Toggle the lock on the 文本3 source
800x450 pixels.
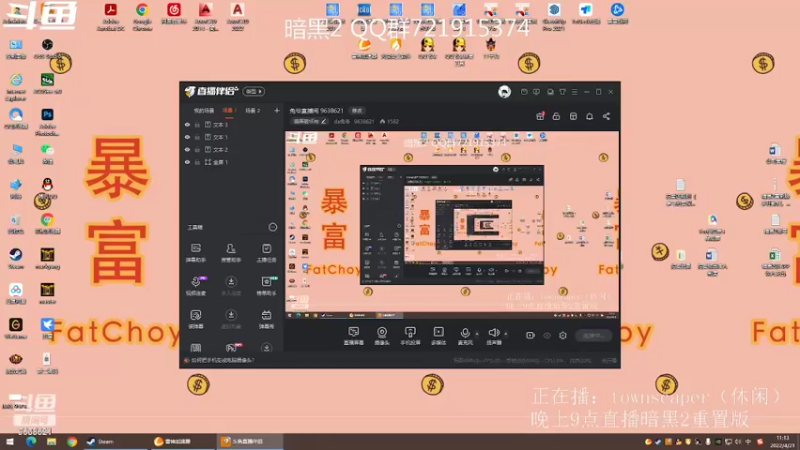197,124
